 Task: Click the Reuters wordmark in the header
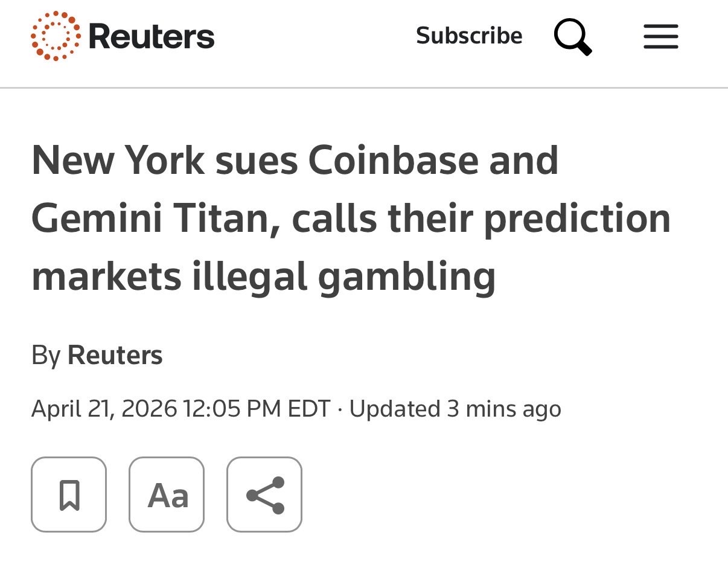click(x=151, y=36)
